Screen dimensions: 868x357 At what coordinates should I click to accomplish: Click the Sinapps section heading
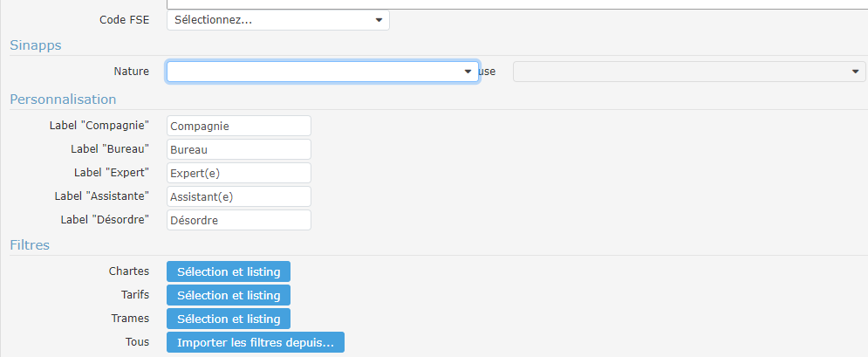click(36, 45)
